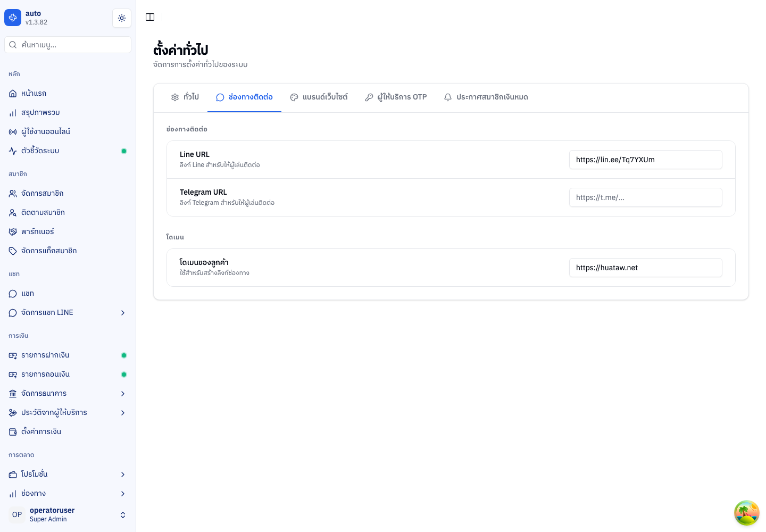This screenshot has height=532, width=766.
Task: Click the chart icon beside ช่องทาง
Action: tap(13, 494)
